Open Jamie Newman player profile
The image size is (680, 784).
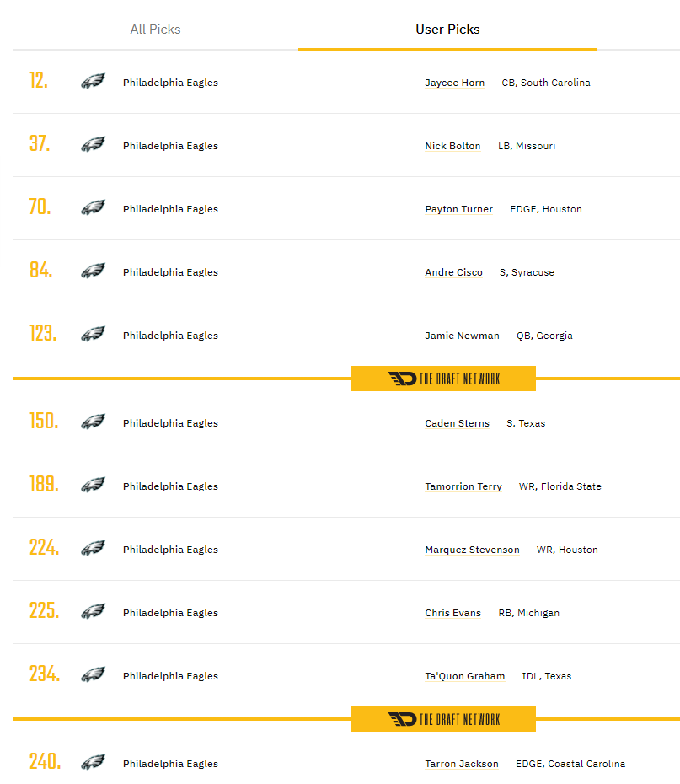[x=462, y=336]
